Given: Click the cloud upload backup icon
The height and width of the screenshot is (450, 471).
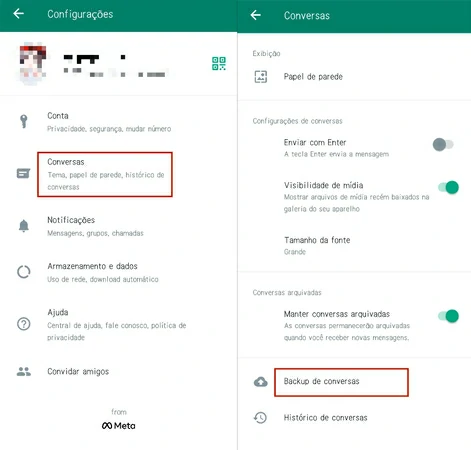Looking at the screenshot, I should (x=261, y=382).
